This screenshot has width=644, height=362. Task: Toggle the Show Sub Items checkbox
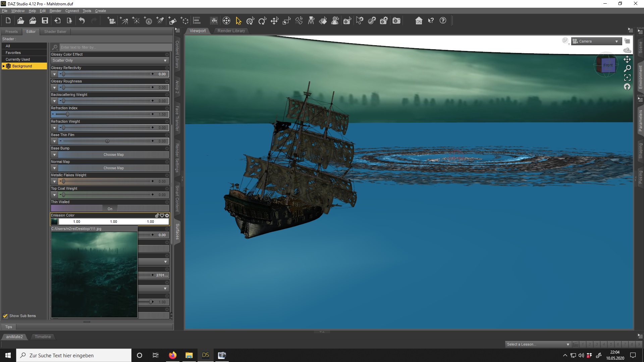coord(5,316)
